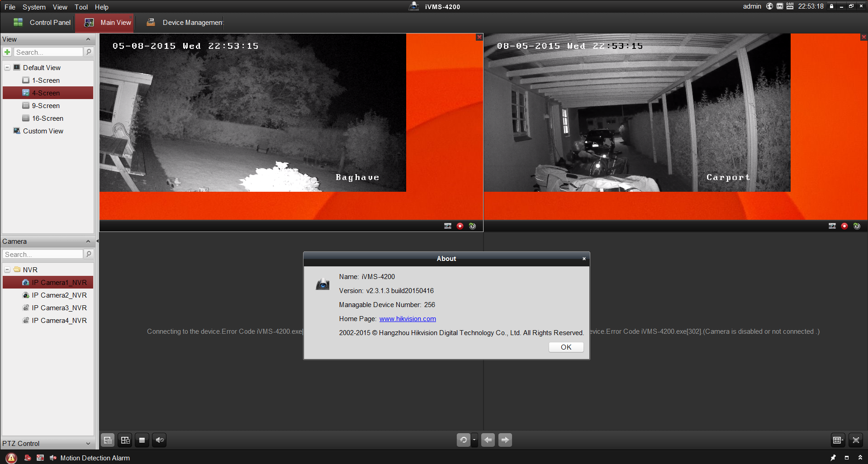This screenshot has height=464, width=868.
Task: Open the www.hikvision.com home page link
Action: pyautogui.click(x=407, y=319)
